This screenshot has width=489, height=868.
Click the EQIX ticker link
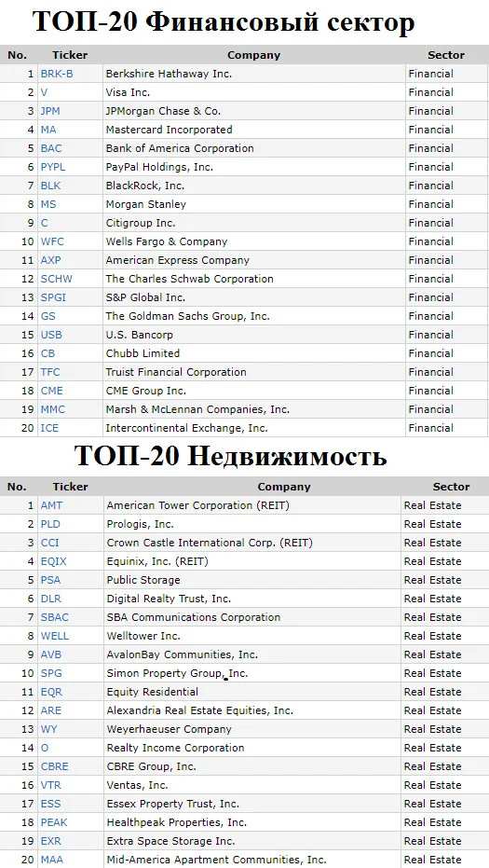click(x=54, y=561)
